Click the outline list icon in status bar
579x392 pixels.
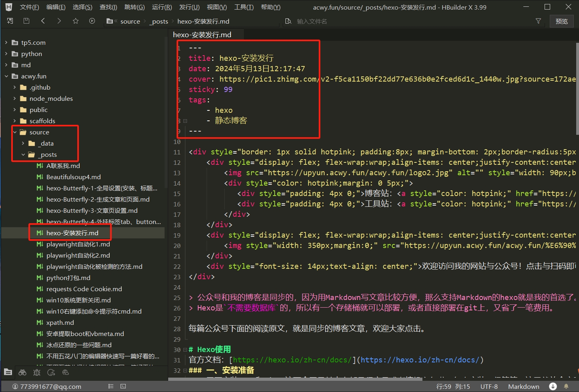tap(111, 386)
